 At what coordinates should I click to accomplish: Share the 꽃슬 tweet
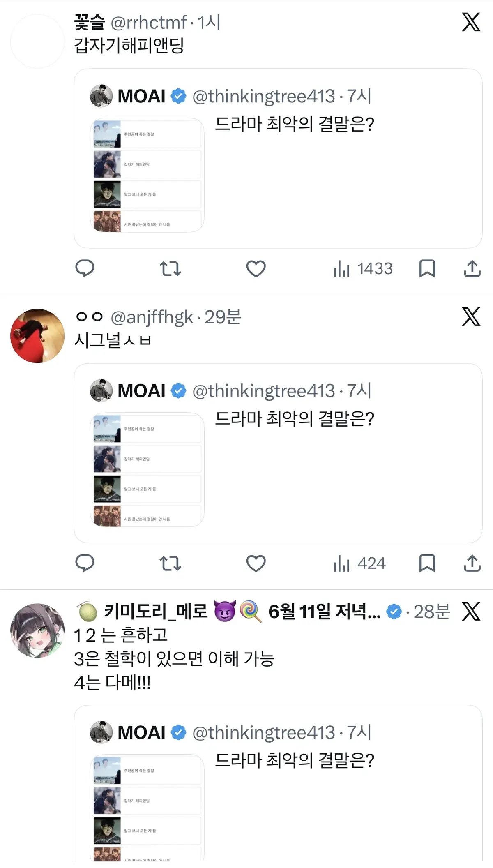(472, 269)
